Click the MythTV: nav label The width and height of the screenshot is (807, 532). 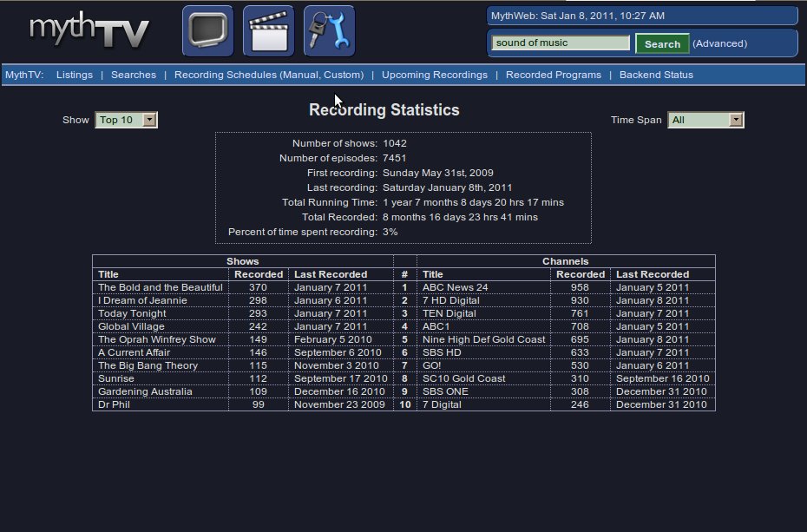point(24,75)
